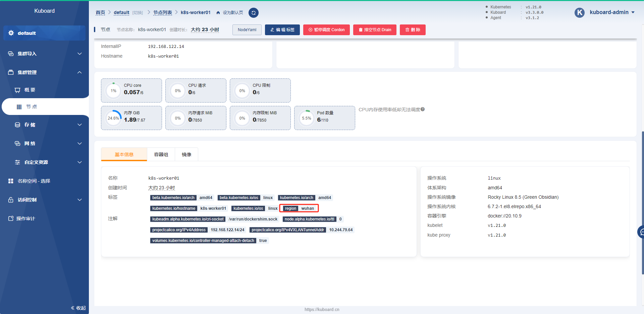Click the 内存 GiB 24.6% usage gauge
644x314 pixels.
click(x=113, y=118)
